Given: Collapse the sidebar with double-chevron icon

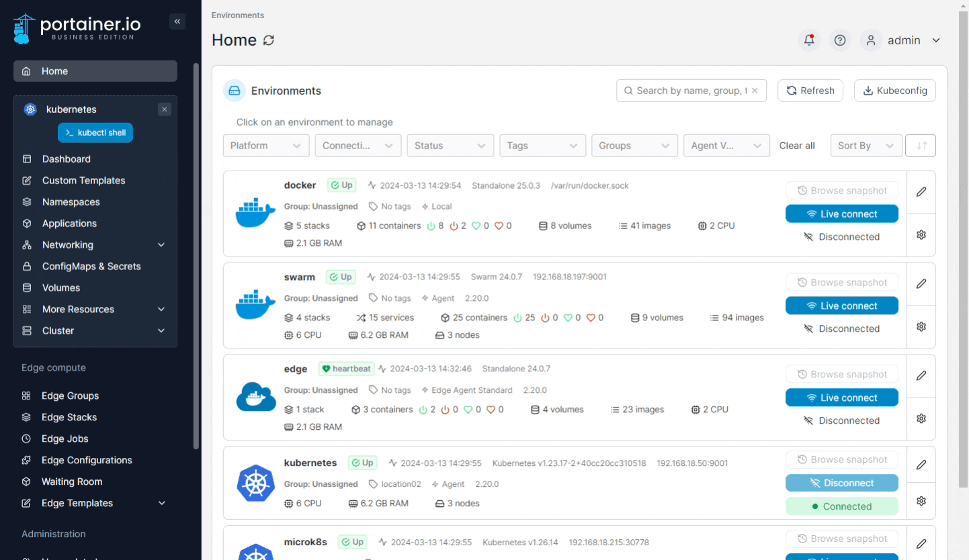Looking at the screenshot, I should (x=177, y=21).
